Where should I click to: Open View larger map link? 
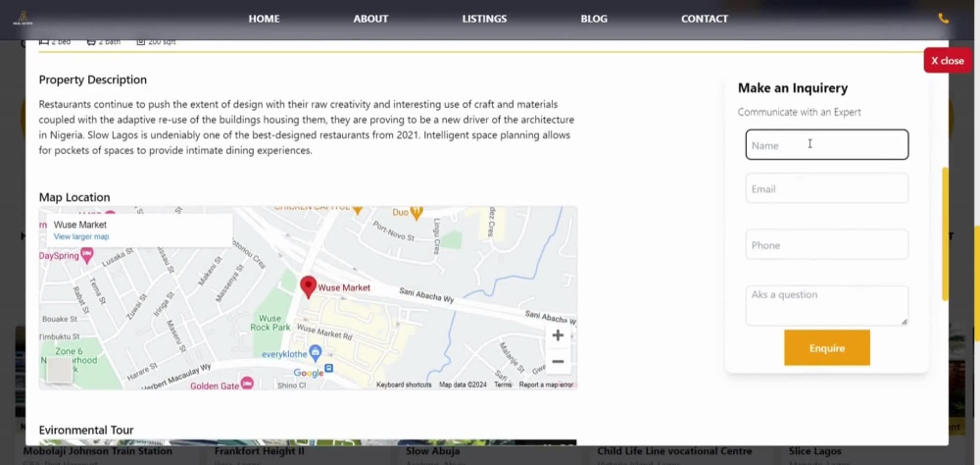pos(81,236)
